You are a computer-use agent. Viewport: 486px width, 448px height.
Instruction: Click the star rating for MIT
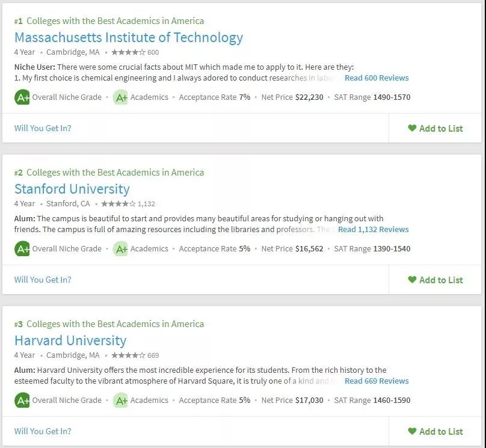coord(128,52)
